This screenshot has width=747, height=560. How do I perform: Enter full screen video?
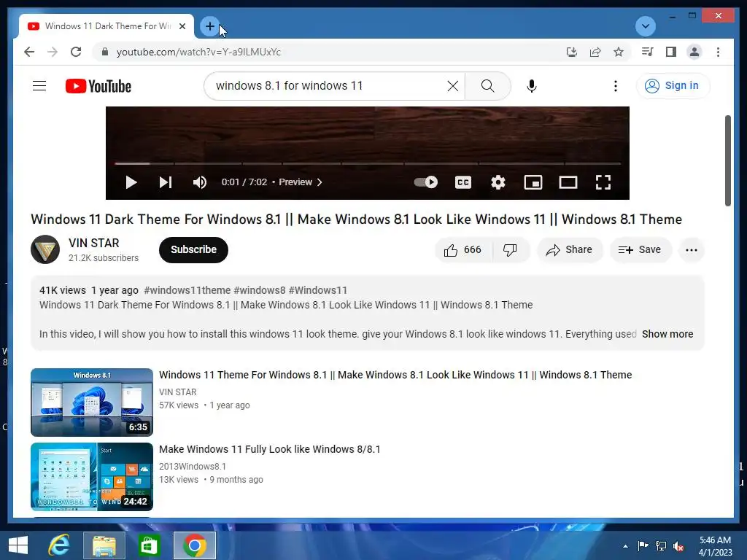[603, 182]
